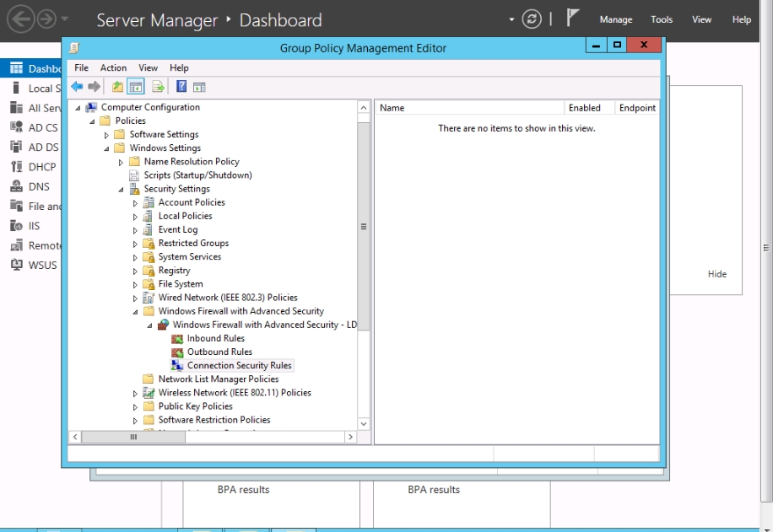Screen dimensions: 773x532
Task: Open the Editor's Help menu
Action: pyautogui.click(x=179, y=68)
